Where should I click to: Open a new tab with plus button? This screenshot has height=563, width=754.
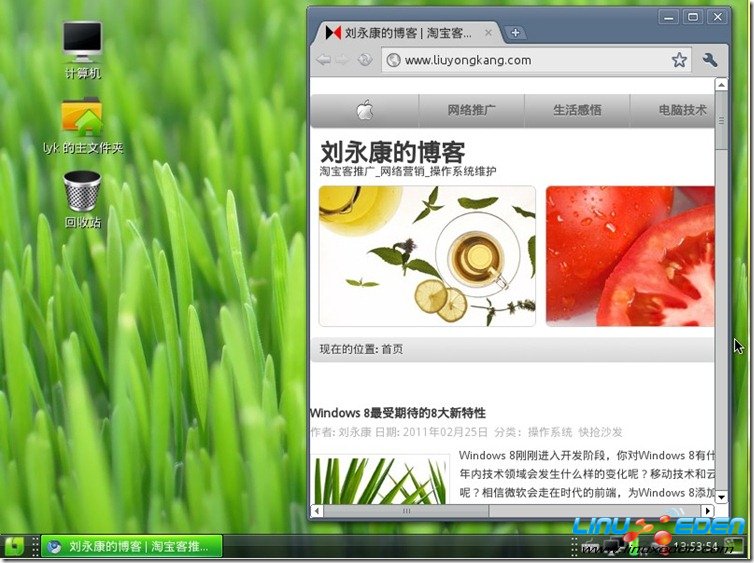coord(515,33)
